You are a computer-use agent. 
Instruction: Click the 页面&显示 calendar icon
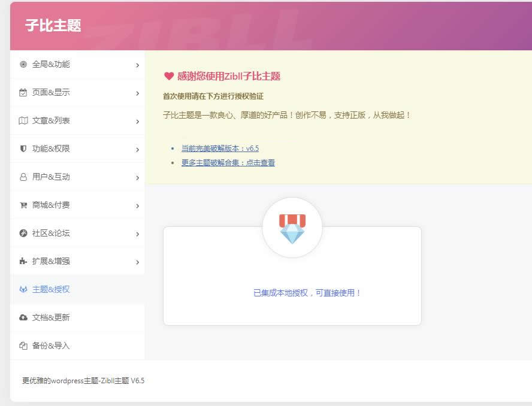23,92
